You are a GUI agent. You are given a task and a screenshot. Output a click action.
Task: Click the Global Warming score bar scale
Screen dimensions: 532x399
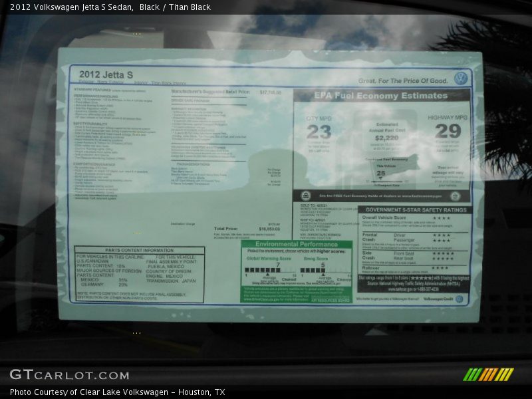271,270
